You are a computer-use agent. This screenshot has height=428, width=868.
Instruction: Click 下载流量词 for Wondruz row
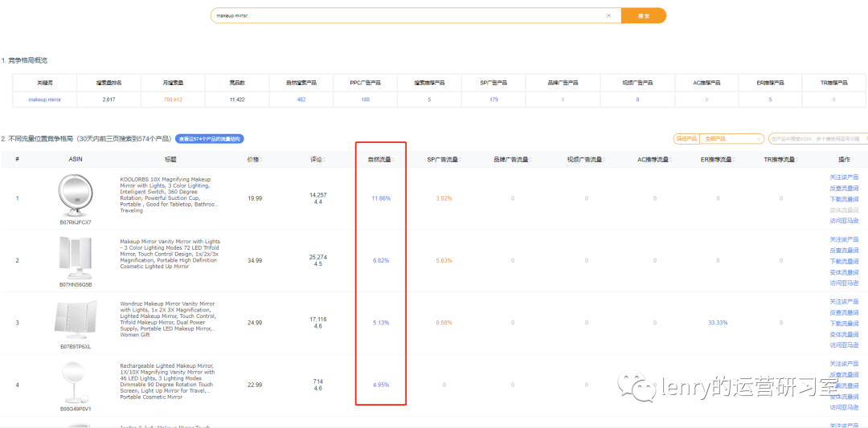(844, 323)
